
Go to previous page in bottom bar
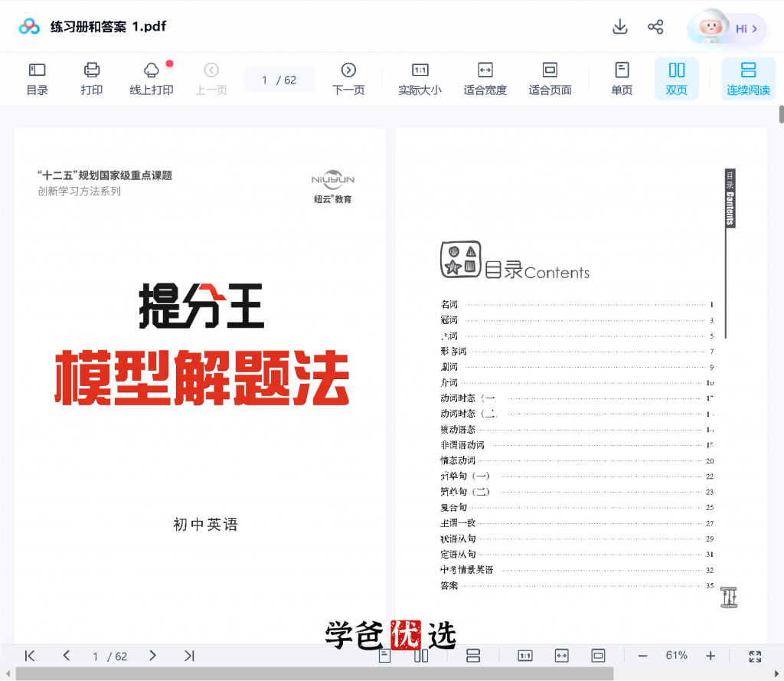click(66, 656)
